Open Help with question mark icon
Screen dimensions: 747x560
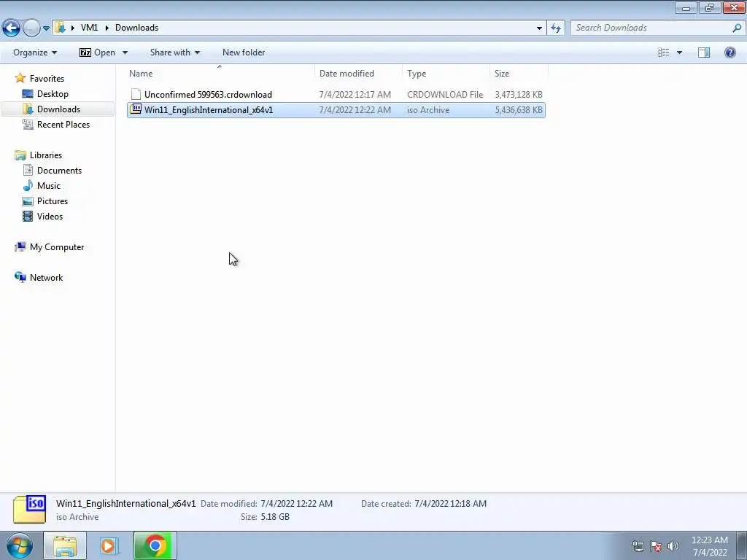click(x=729, y=52)
